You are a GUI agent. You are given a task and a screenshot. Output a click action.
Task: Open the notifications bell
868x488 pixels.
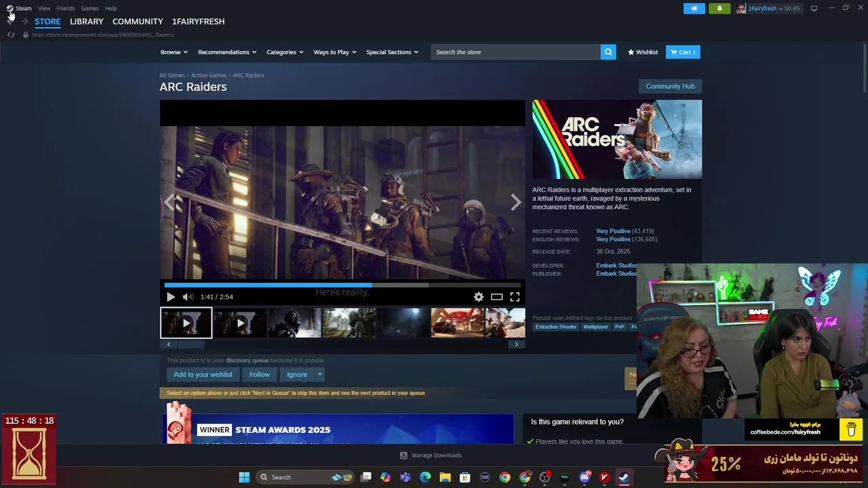pos(719,8)
